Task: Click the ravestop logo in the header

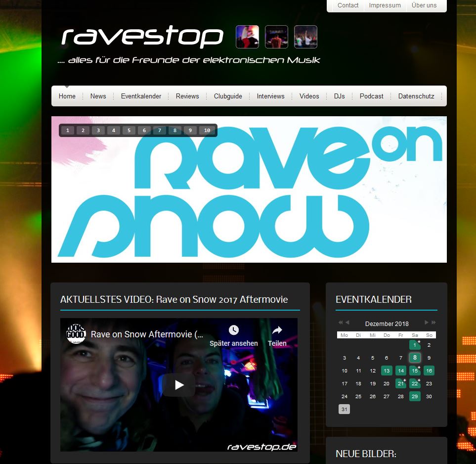Action: point(142,37)
